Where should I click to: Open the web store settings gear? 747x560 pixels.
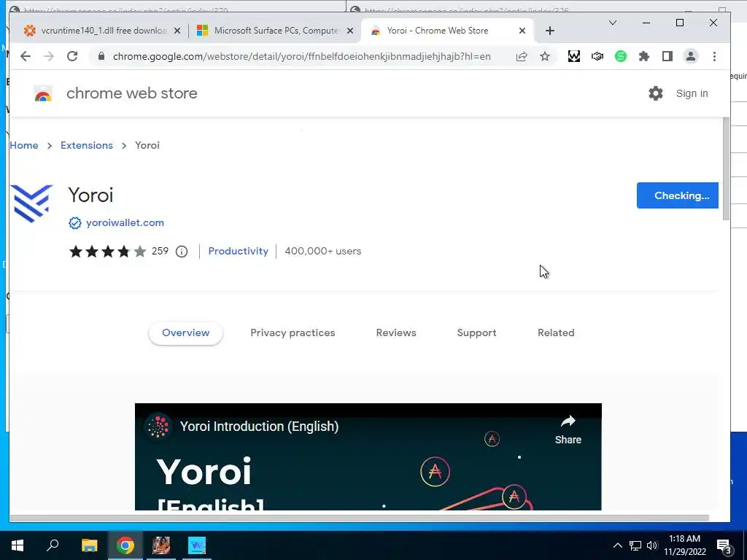pos(656,93)
